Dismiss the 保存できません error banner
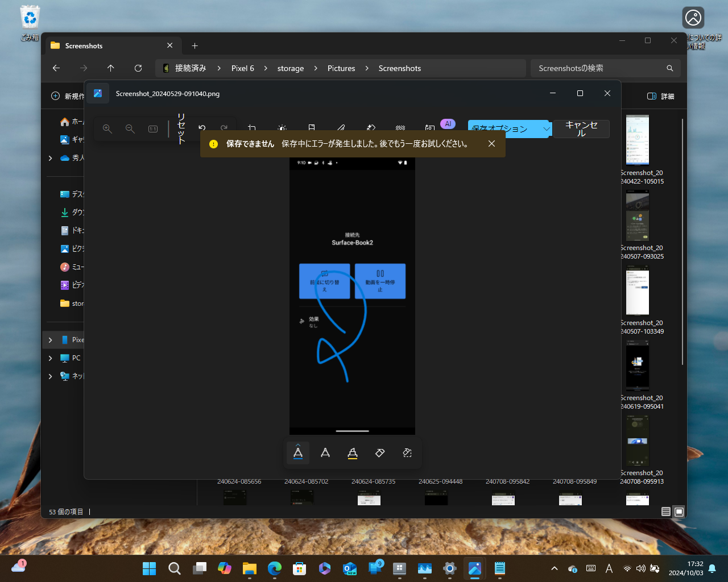This screenshot has width=728, height=582. pos(492,144)
